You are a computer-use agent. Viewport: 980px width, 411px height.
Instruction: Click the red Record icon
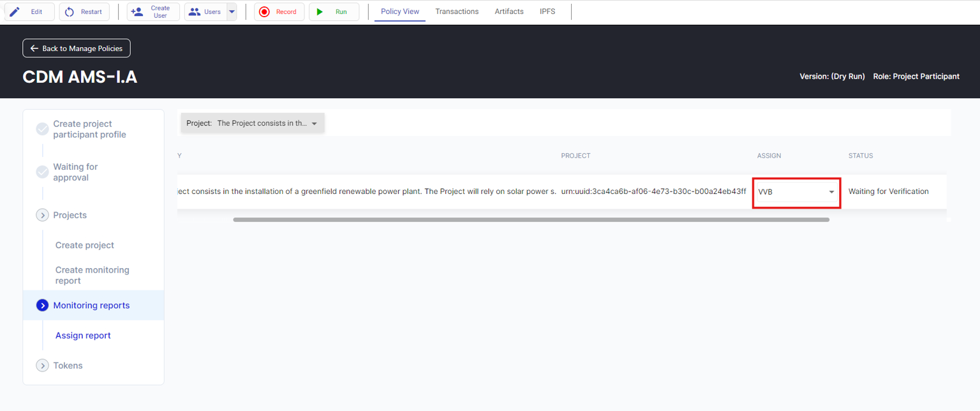[264, 11]
